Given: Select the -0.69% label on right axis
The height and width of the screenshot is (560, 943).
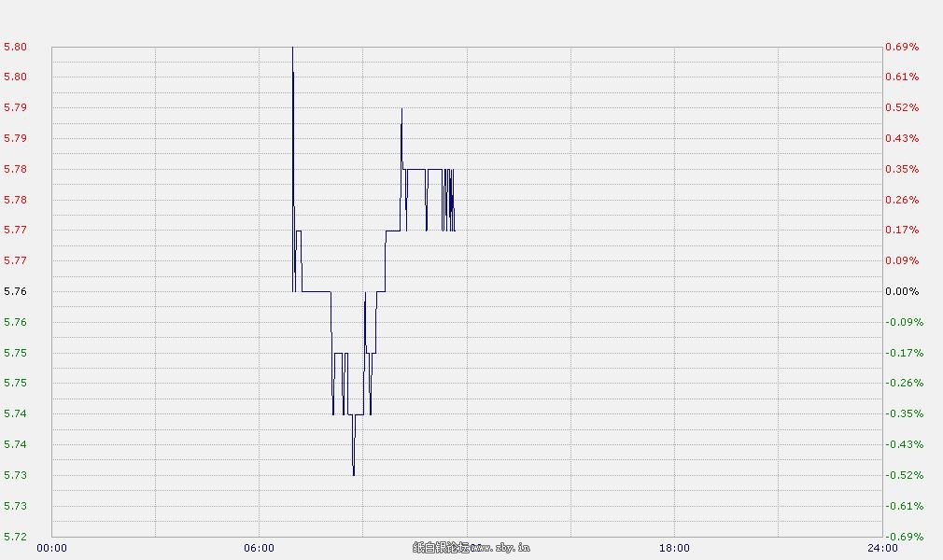Looking at the screenshot, I should [x=904, y=537].
